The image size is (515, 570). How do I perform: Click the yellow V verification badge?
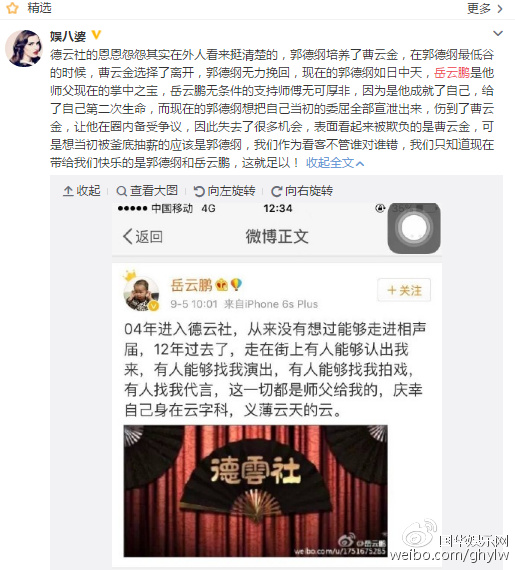pos(96,35)
